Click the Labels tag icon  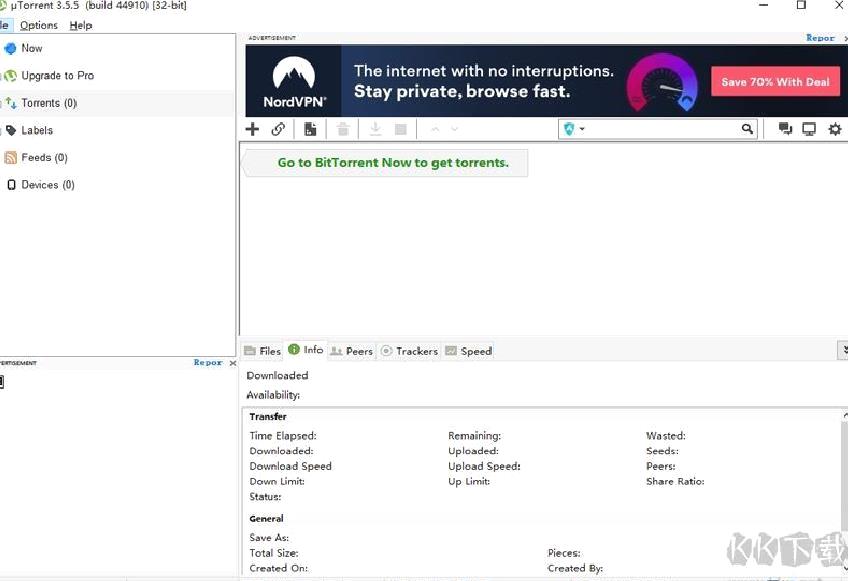coord(11,130)
